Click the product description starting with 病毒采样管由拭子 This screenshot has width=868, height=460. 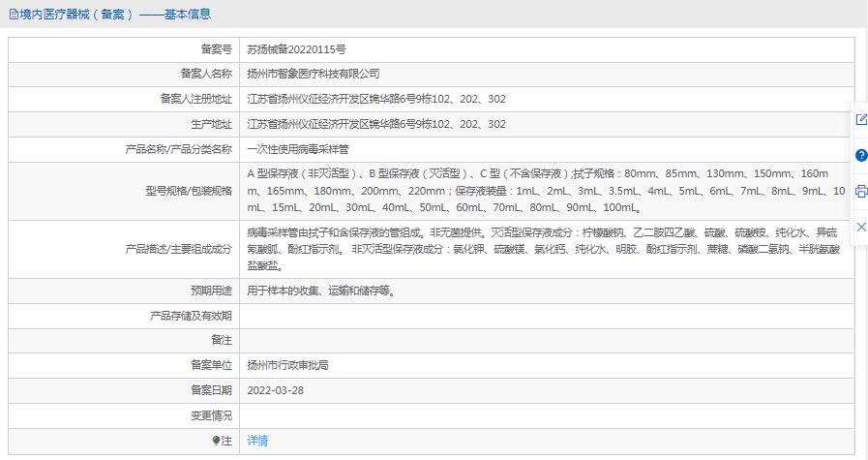point(544,249)
